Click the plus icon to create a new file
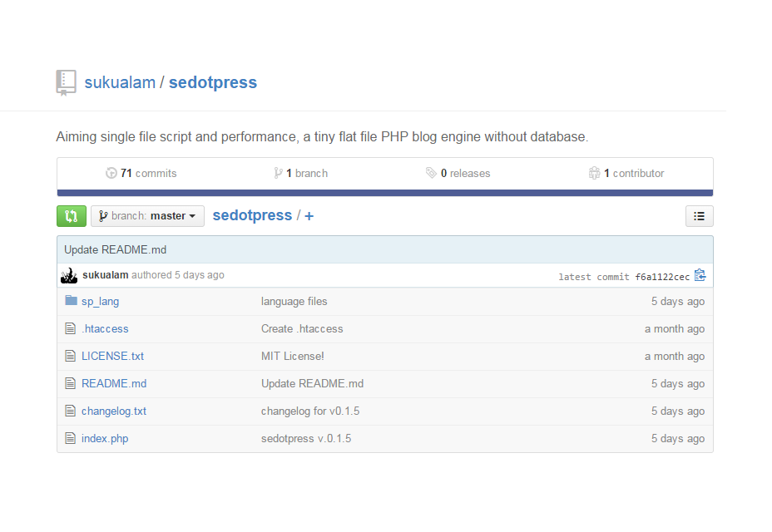The width and height of the screenshot is (772, 532). [x=309, y=216]
